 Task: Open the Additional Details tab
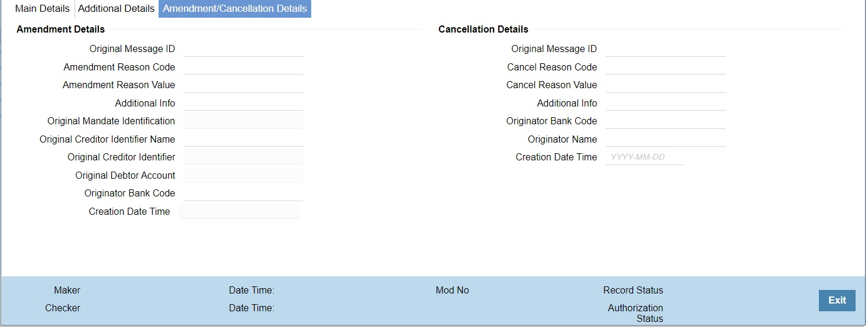tap(116, 9)
